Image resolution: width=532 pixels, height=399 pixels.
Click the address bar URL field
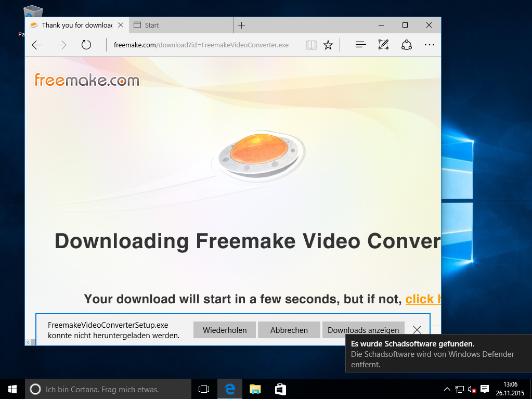pos(201,45)
